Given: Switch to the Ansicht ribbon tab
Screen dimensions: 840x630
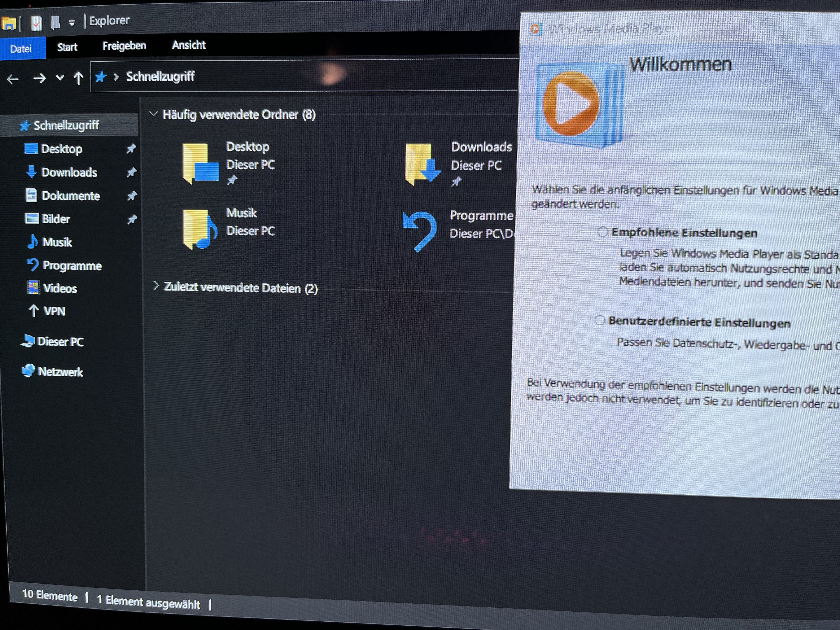Looking at the screenshot, I should click(189, 45).
